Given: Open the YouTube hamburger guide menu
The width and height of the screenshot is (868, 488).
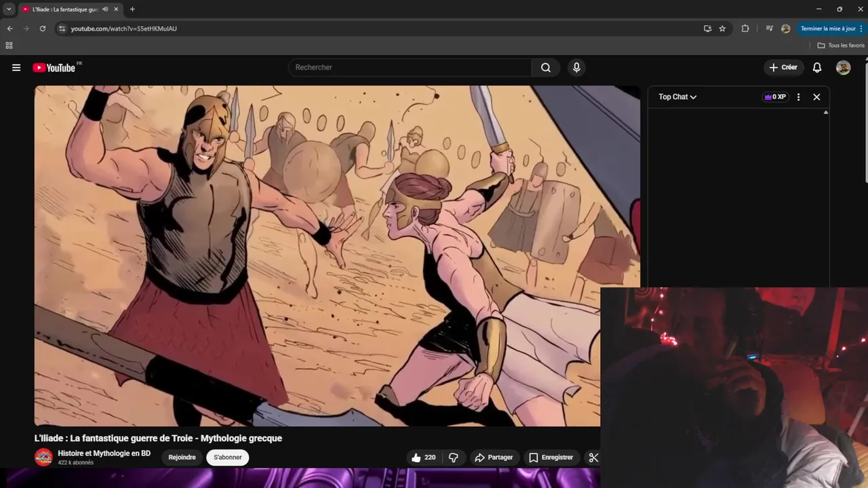Looking at the screenshot, I should coord(16,68).
